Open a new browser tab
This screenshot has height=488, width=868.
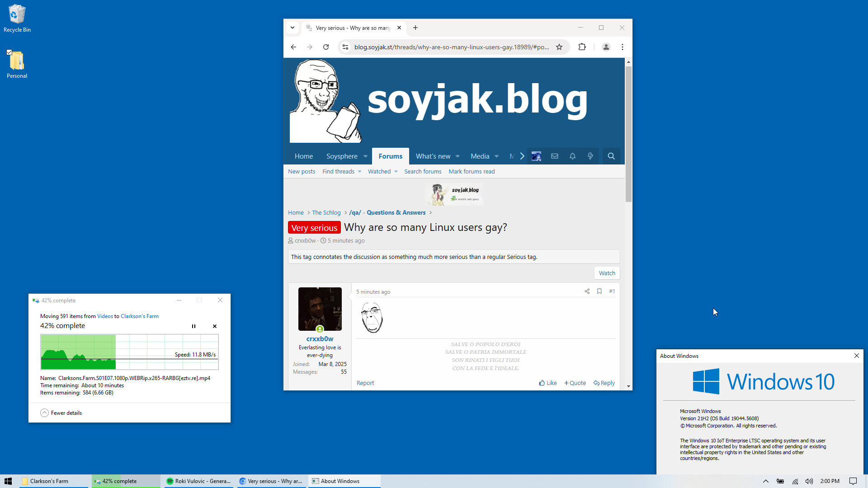coord(415,28)
